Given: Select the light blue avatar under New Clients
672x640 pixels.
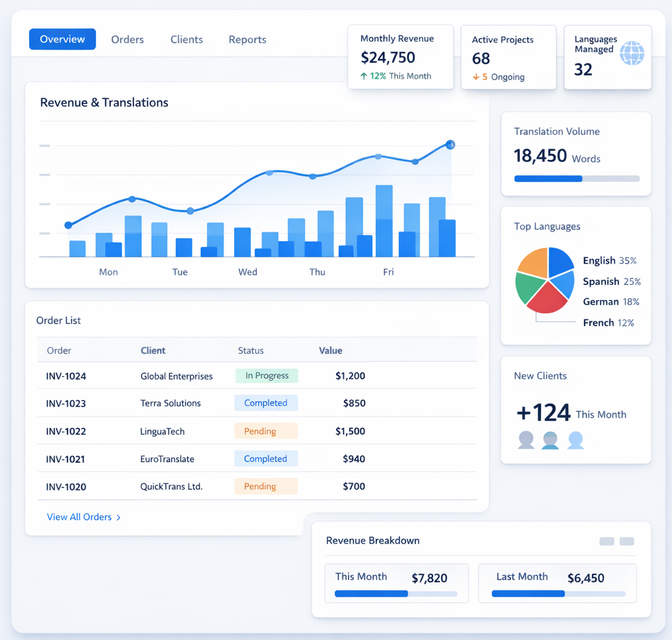Looking at the screenshot, I should point(575,440).
